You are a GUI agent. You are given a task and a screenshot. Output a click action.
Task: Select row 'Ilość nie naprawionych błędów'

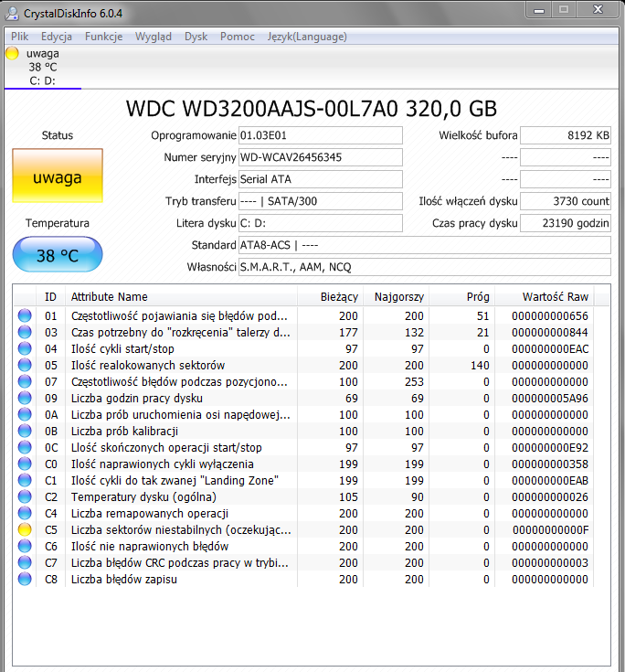303,546
